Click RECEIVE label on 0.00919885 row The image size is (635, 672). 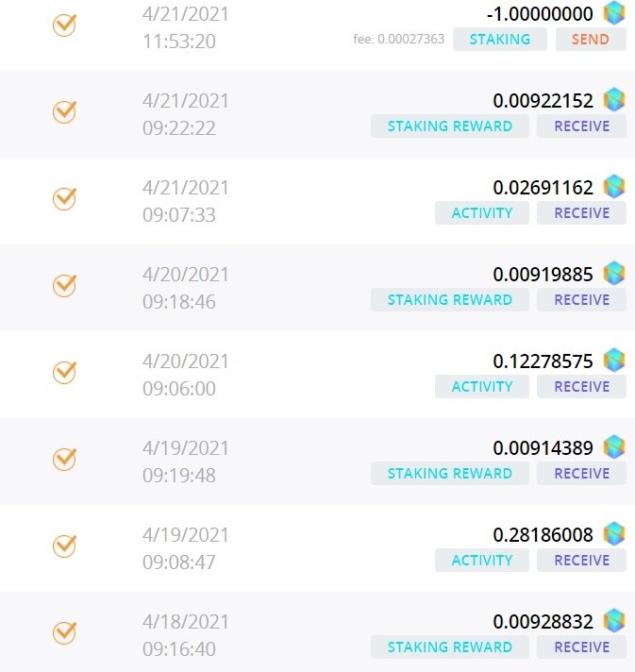pyautogui.click(x=581, y=299)
